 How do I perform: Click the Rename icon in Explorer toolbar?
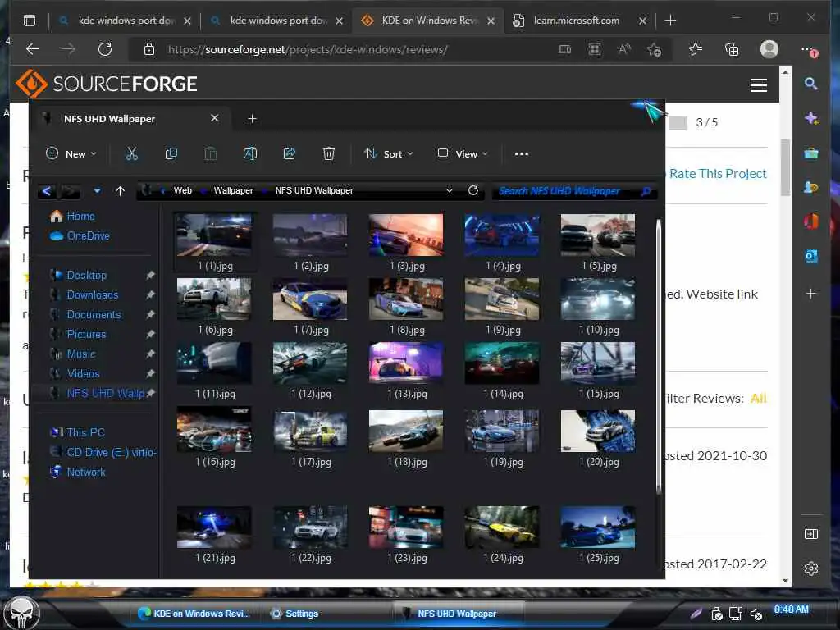[x=250, y=153]
